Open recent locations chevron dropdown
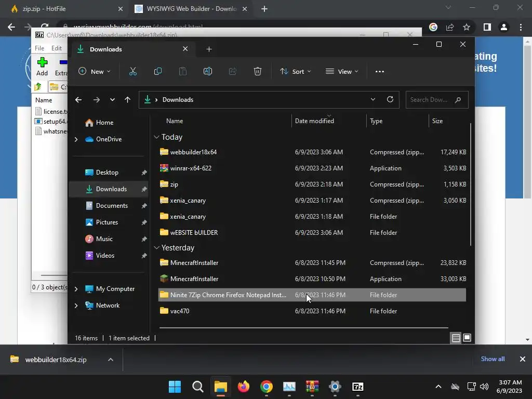 pos(112,100)
